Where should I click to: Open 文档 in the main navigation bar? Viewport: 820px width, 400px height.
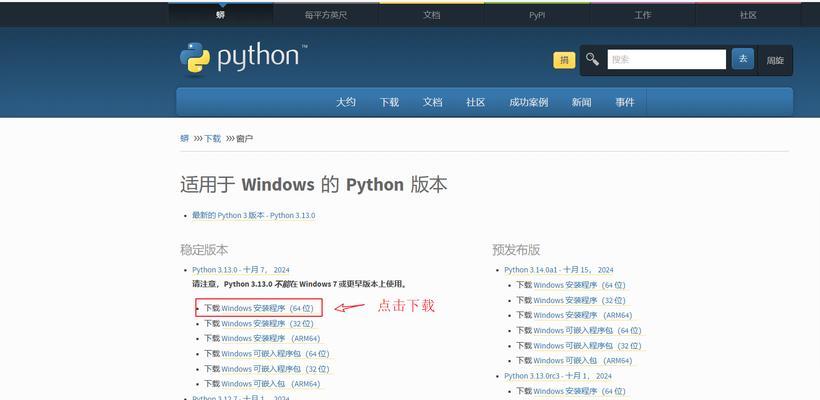click(432, 102)
